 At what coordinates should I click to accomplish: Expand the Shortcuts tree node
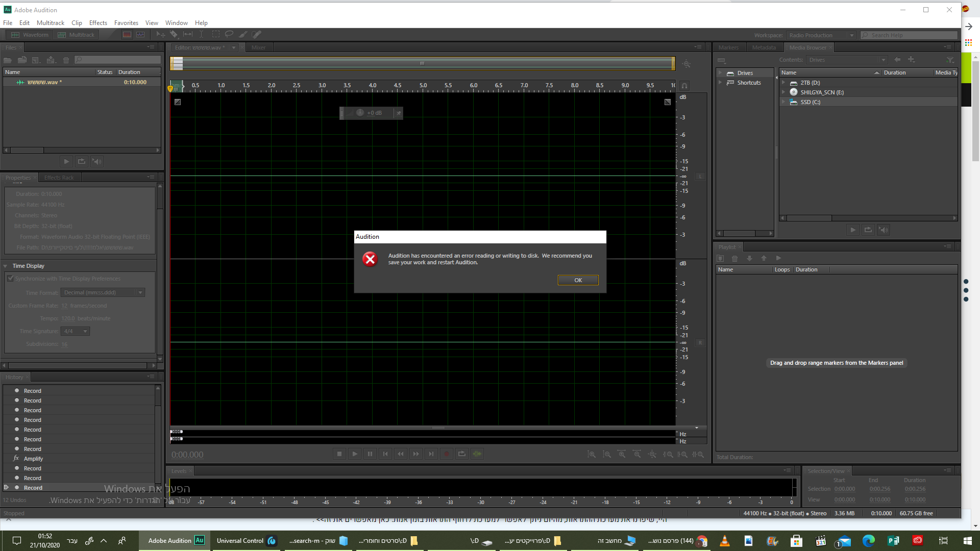click(x=720, y=83)
